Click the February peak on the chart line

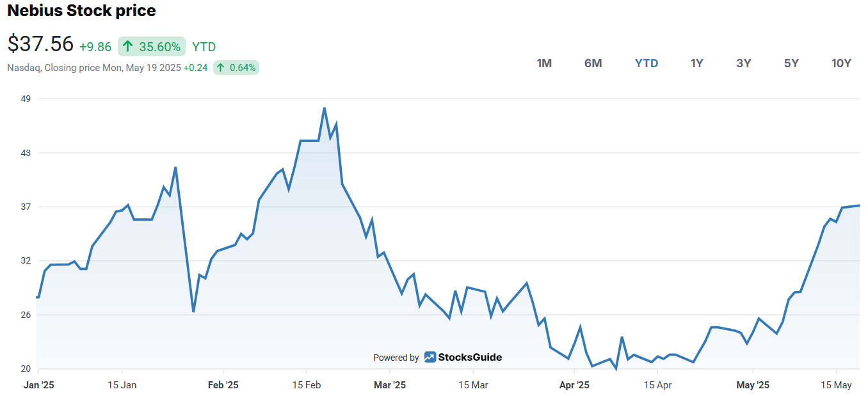coord(325,109)
